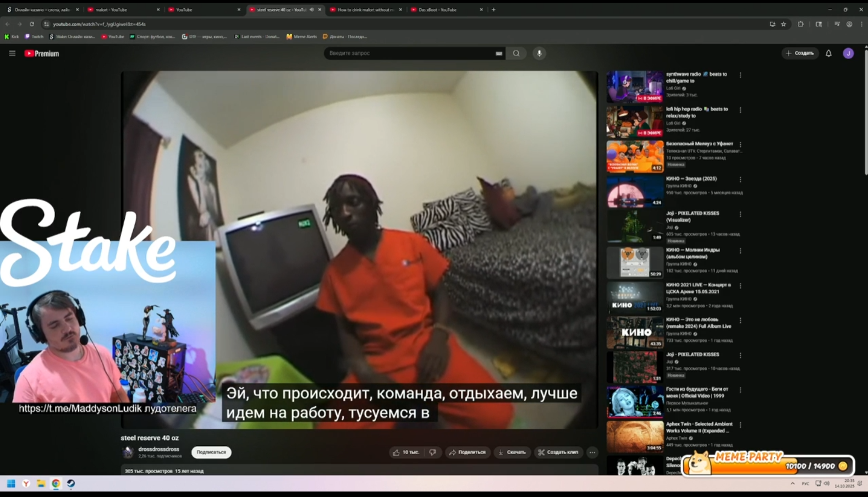Open the Kick bookmark
Screen dimensions: 868x497
(x=12, y=37)
